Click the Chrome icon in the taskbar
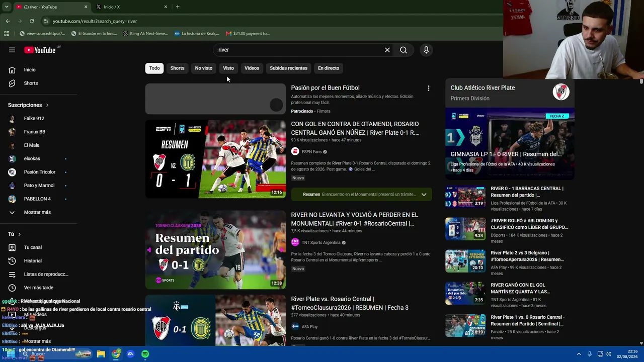 [116, 354]
